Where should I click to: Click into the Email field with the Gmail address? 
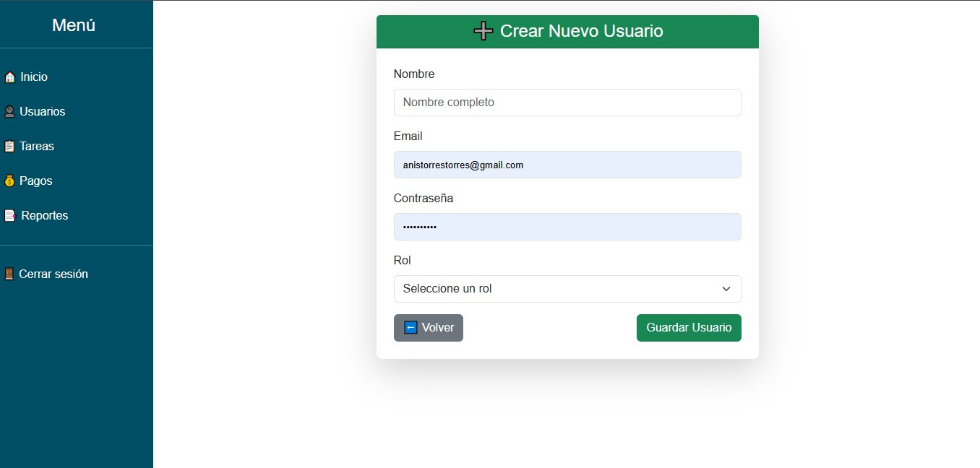click(567, 165)
